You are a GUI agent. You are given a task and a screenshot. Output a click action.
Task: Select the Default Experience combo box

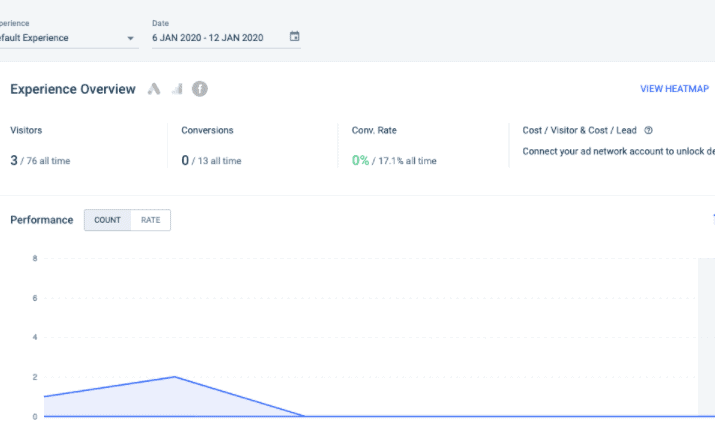click(x=60, y=38)
